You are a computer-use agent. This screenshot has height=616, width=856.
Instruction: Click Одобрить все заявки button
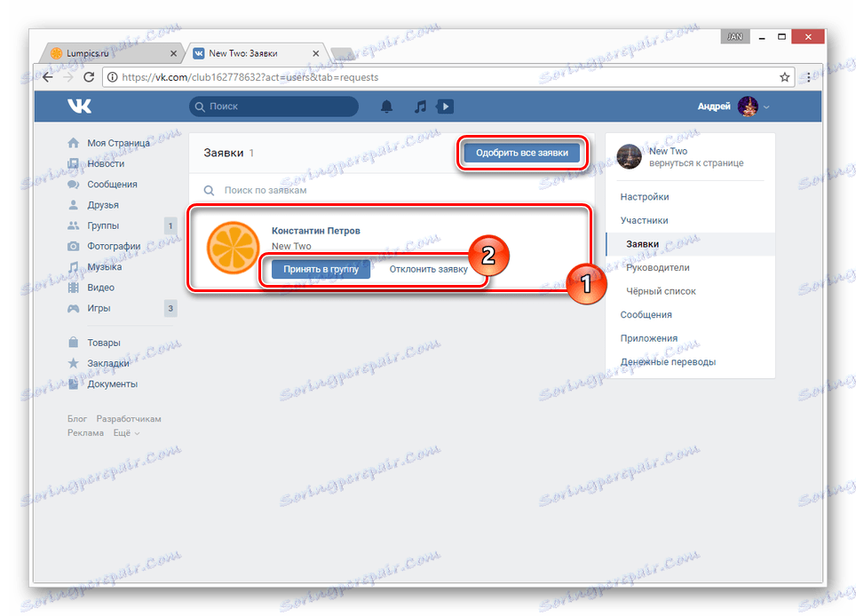[x=522, y=153]
